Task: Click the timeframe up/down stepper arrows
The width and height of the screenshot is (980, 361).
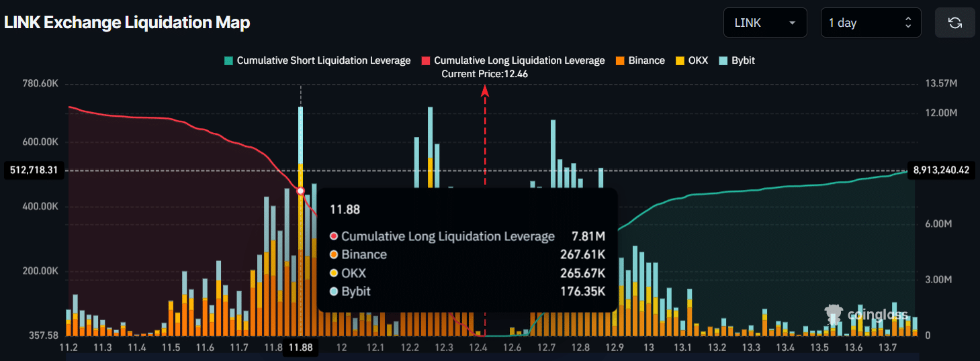Action: pyautogui.click(x=908, y=23)
